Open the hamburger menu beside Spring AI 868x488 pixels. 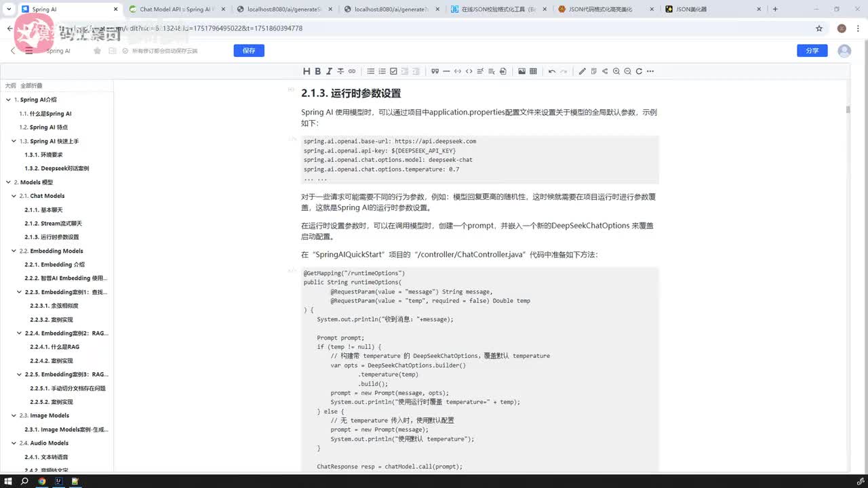coord(28,51)
